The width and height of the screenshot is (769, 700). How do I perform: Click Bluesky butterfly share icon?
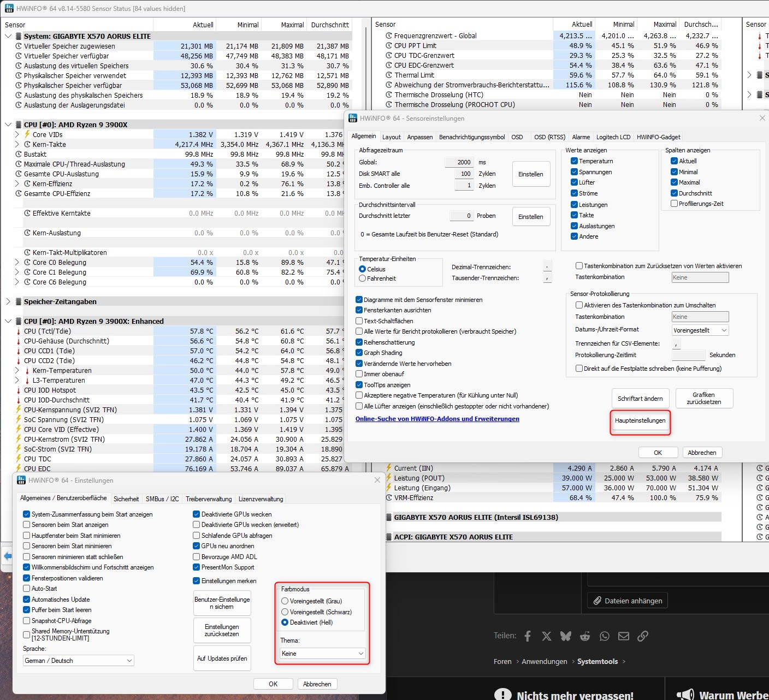tap(566, 636)
